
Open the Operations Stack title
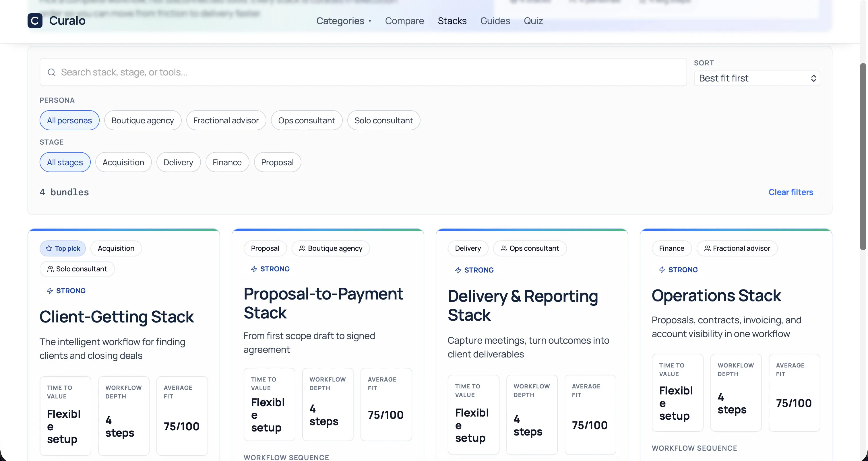tap(716, 296)
